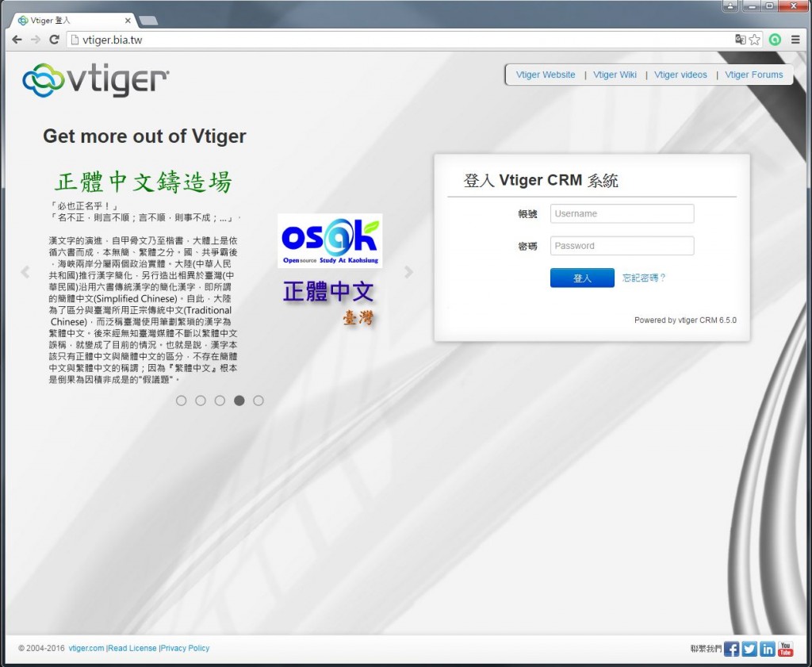
Task: Click Powered by vtiger CRM 6.5.0 text
Action: [685, 320]
